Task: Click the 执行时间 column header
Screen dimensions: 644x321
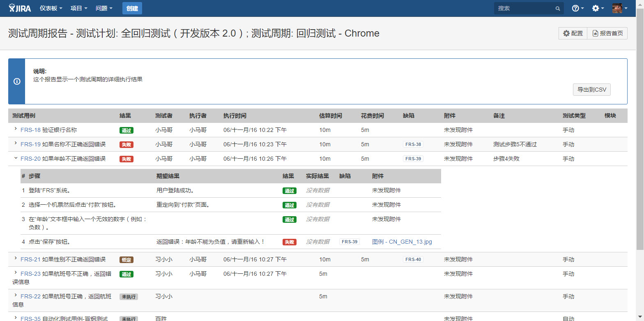Action: click(235, 116)
